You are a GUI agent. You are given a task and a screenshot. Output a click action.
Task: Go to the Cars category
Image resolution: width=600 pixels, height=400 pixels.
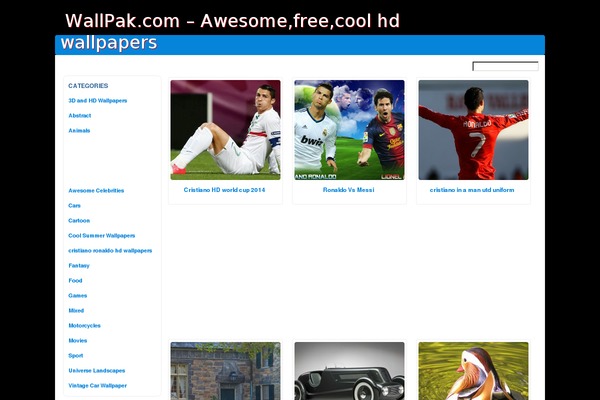click(x=74, y=206)
